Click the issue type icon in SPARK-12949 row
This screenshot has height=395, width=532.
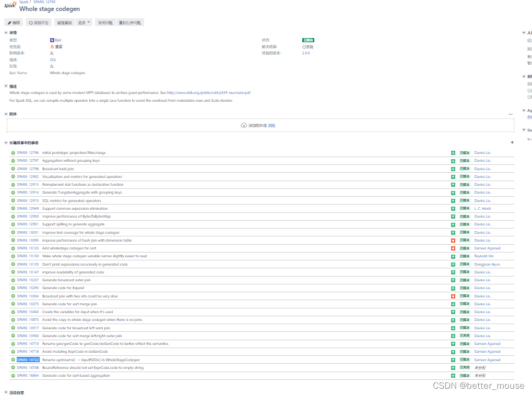coord(453,209)
